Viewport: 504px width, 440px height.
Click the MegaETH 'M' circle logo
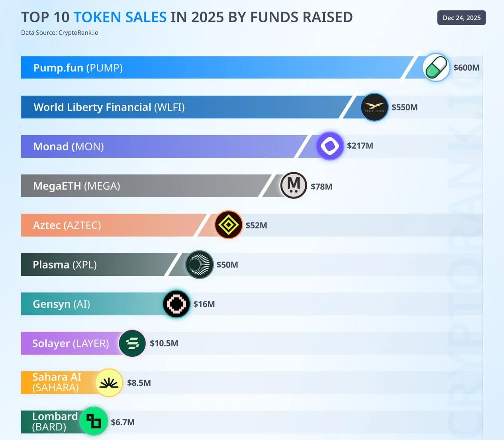[294, 185]
